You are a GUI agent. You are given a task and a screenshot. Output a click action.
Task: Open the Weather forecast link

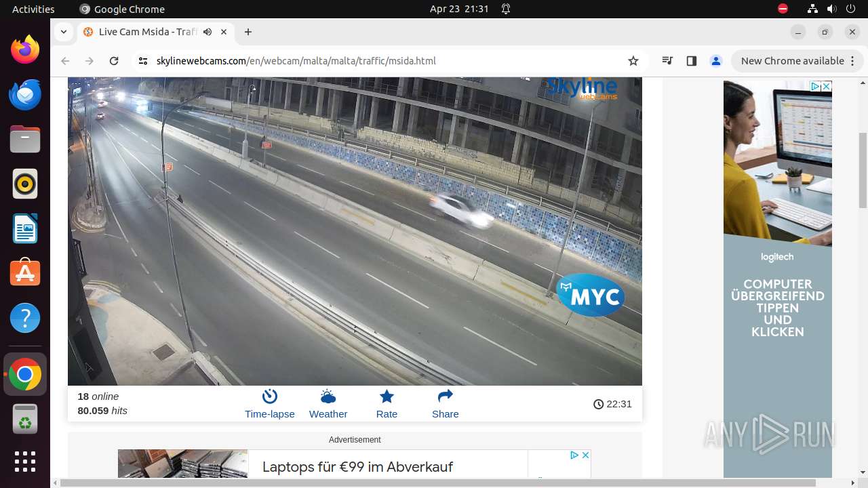[x=328, y=404]
